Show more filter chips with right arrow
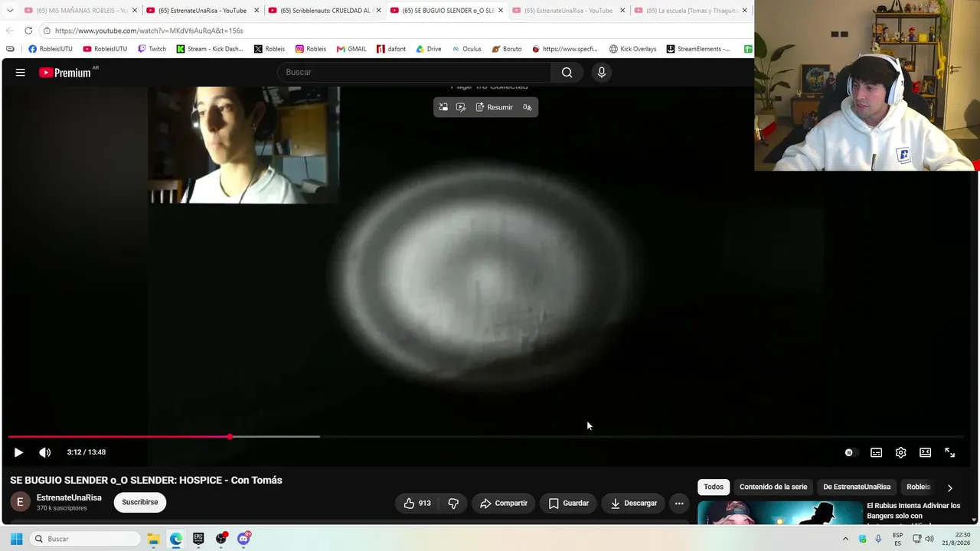Image resolution: width=980 pixels, height=551 pixels. (949, 487)
